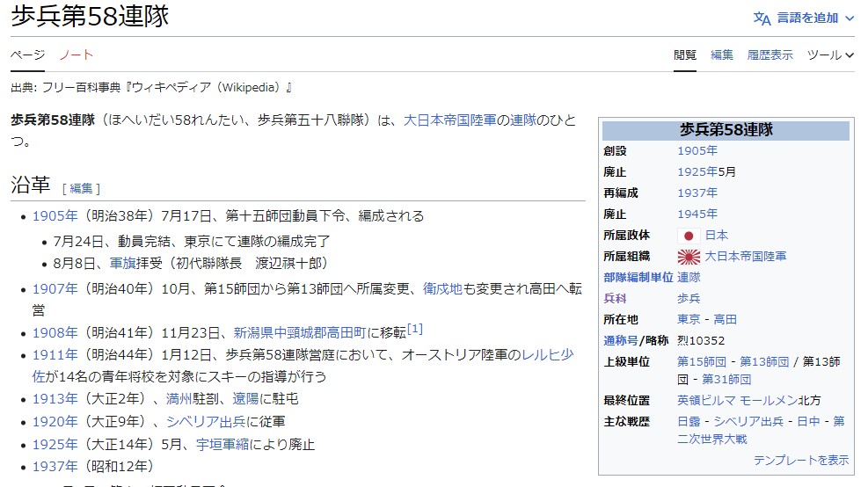868x487 pixels.
Task: Open 新潟県中頸城郡高田町 link
Action: click(x=300, y=332)
